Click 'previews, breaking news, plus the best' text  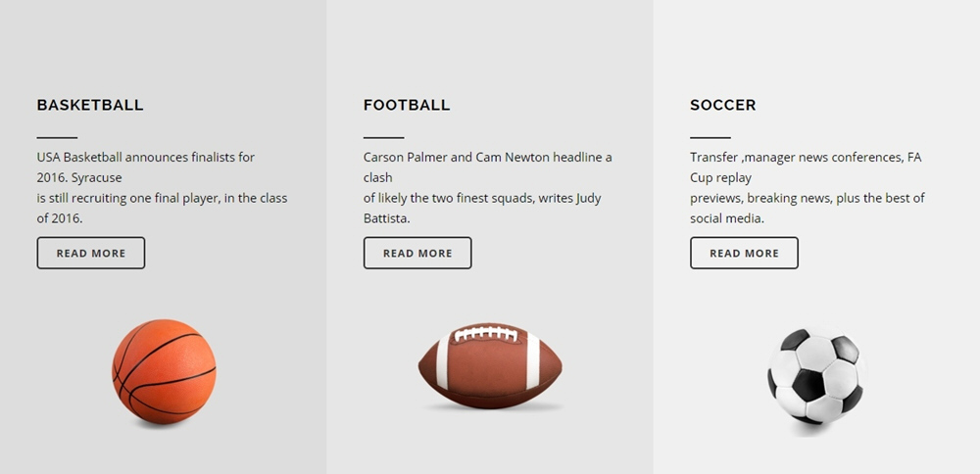pos(800,199)
